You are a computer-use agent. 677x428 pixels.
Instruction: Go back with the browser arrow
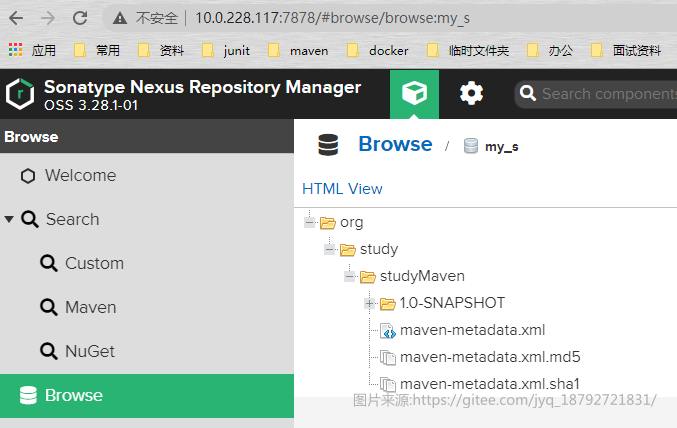[x=16, y=18]
